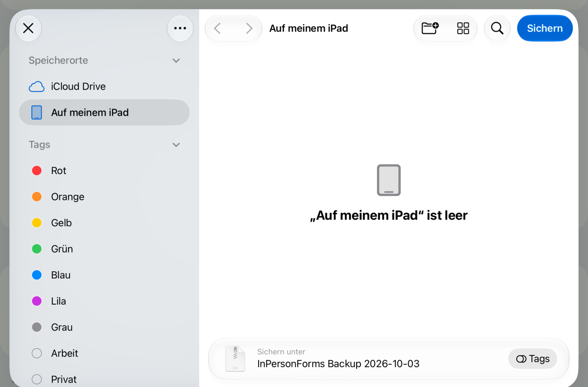Click the iCloud Drive cloud icon
Screen dimensions: 588x387
tap(37, 87)
